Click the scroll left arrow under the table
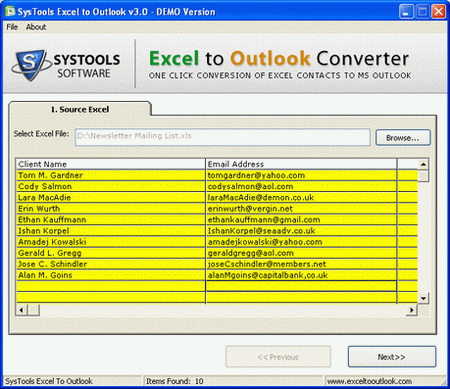Viewport: 450px width, 389px height. pyautogui.click(x=22, y=310)
